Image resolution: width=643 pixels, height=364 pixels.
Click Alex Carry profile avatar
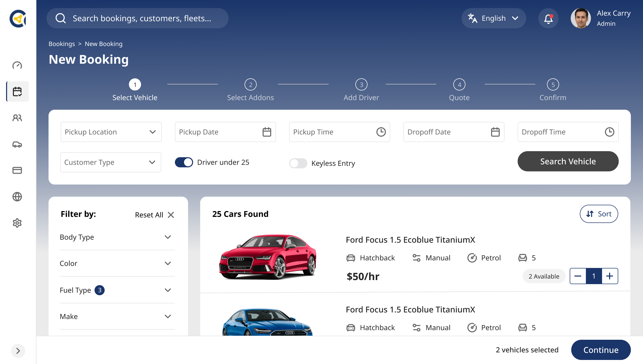[581, 18]
